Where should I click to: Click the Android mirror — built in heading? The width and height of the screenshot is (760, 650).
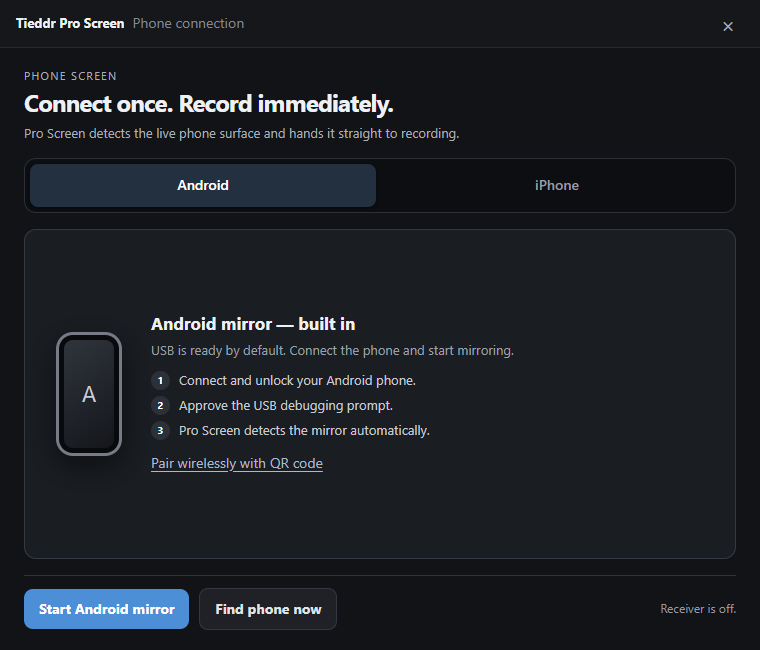[253, 324]
